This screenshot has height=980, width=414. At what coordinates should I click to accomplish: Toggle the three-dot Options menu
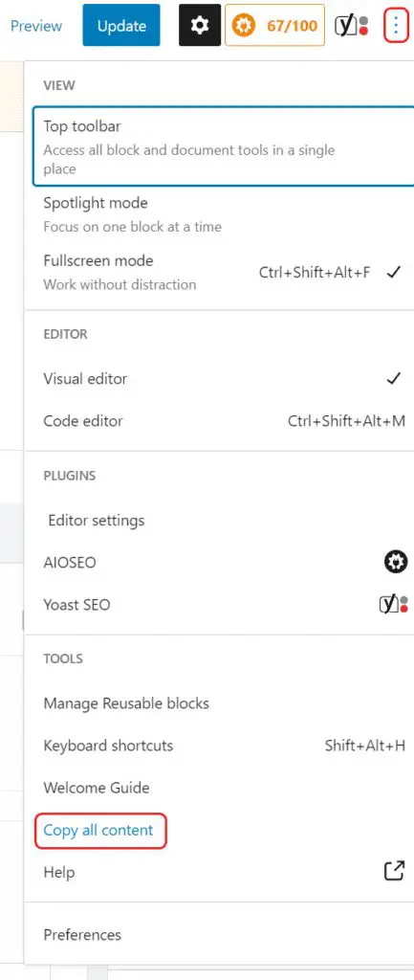[x=396, y=26]
